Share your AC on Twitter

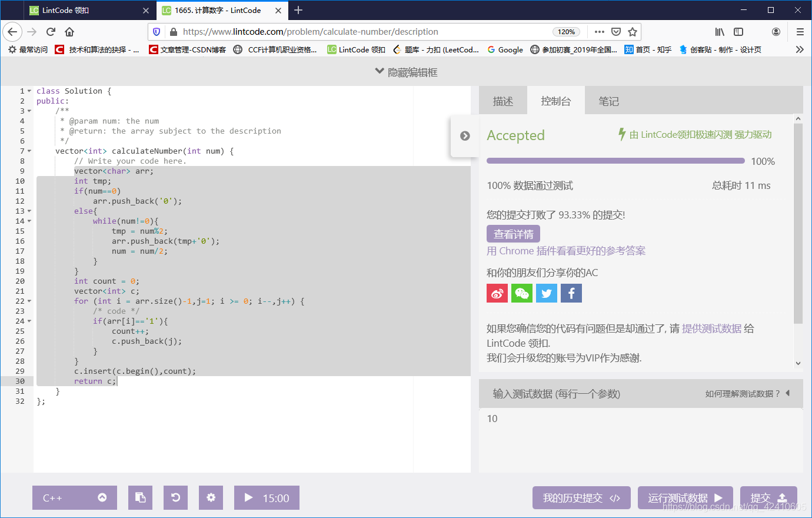pos(546,293)
